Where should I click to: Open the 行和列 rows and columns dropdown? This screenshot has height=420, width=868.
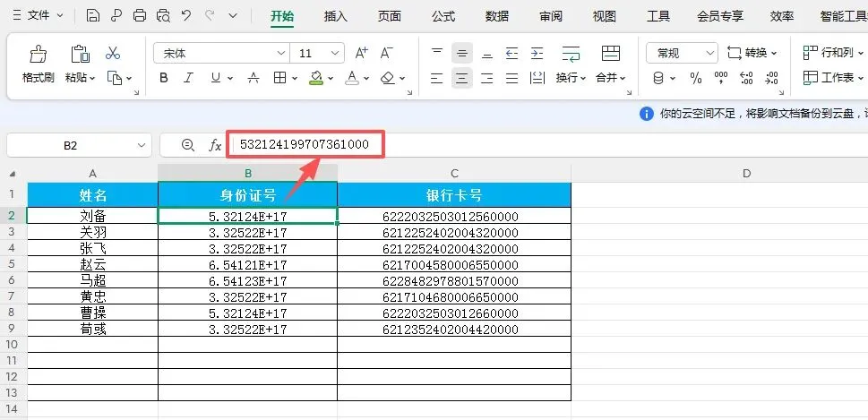click(833, 53)
